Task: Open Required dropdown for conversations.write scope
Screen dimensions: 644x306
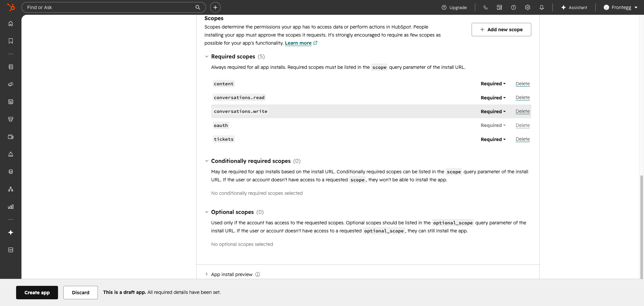Action: click(x=493, y=112)
